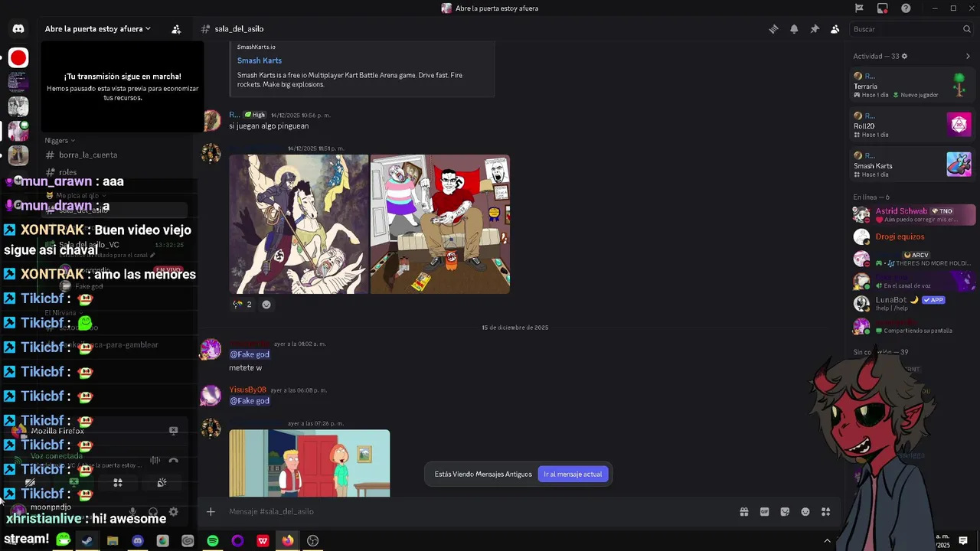Disconnect from voice hang-up icon
The height and width of the screenshot is (551, 980).
[173, 461]
